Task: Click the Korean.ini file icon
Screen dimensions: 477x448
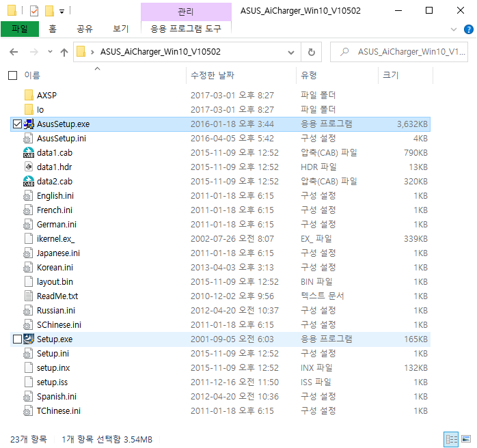Action: [x=28, y=268]
